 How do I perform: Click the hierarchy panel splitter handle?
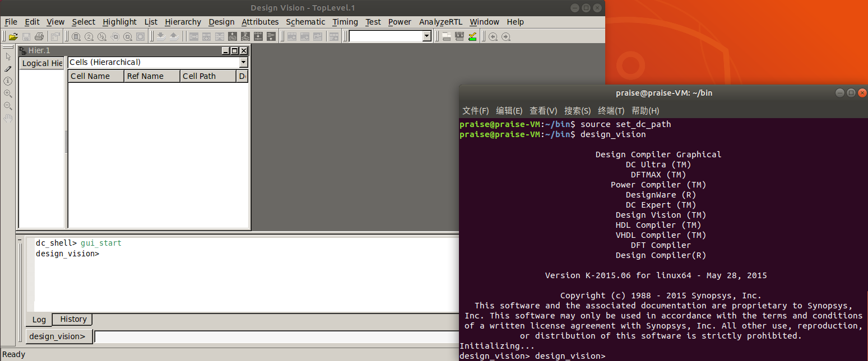point(66,142)
